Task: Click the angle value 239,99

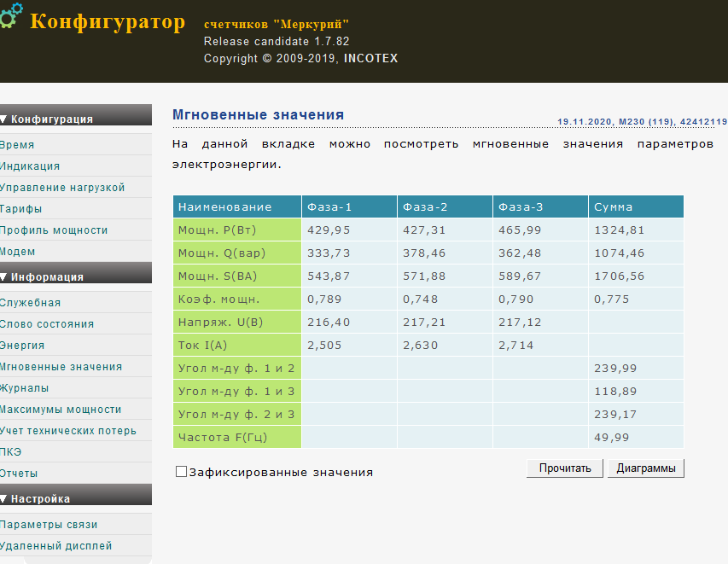Action: pyautogui.click(x=615, y=368)
